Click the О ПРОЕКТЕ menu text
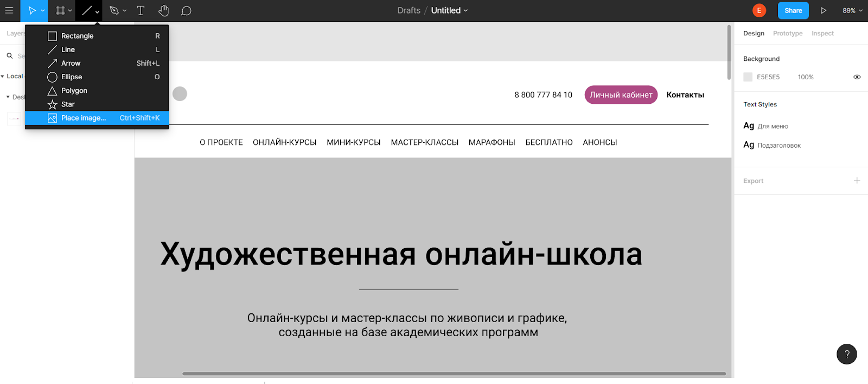868x384 pixels. click(221, 142)
